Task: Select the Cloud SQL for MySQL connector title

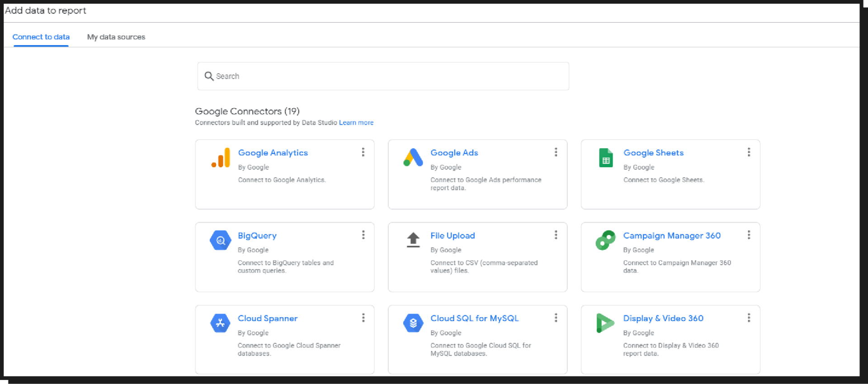Action: pos(475,318)
